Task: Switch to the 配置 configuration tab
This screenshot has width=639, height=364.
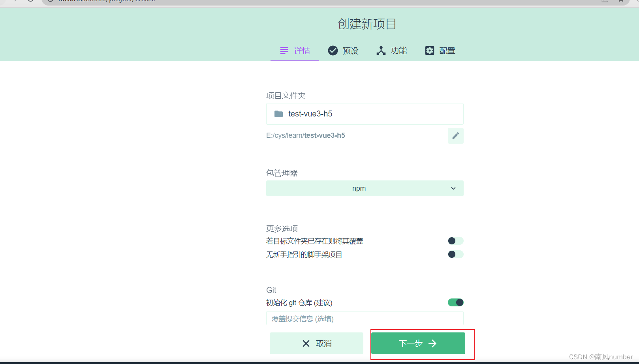Action: [x=440, y=51]
